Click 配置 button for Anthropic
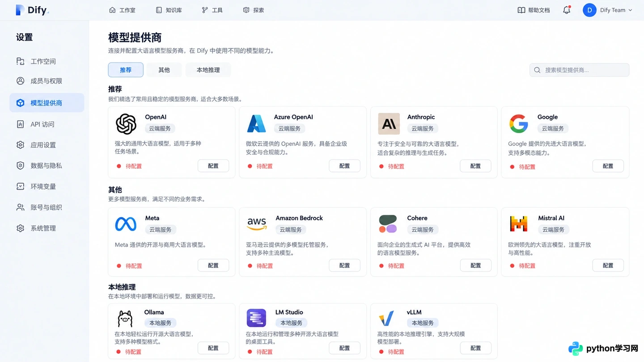Image resolution: width=644 pixels, height=362 pixels. click(x=475, y=166)
